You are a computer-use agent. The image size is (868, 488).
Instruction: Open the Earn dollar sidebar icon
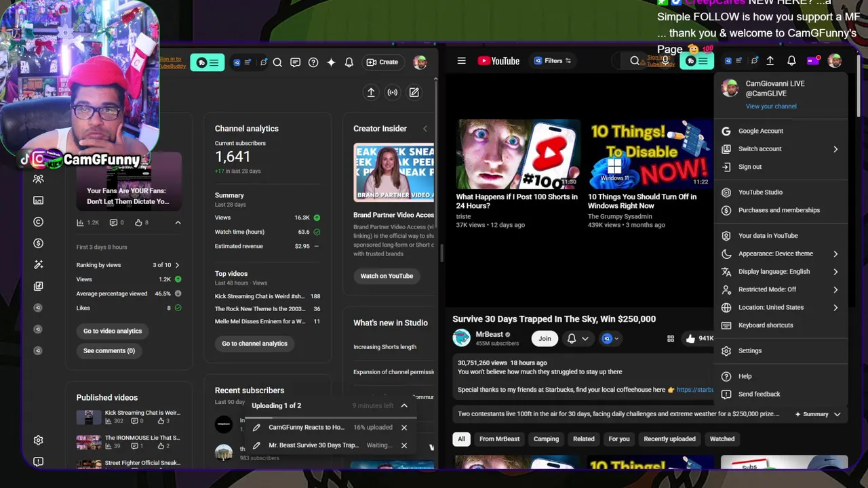click(39, 243)
